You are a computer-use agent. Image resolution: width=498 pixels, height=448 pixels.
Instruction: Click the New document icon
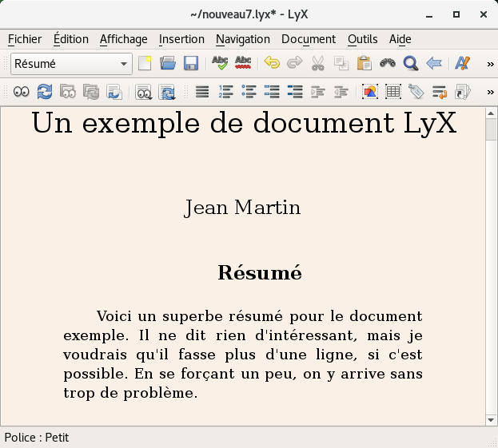pyautogui.click(x=145, y=63)
